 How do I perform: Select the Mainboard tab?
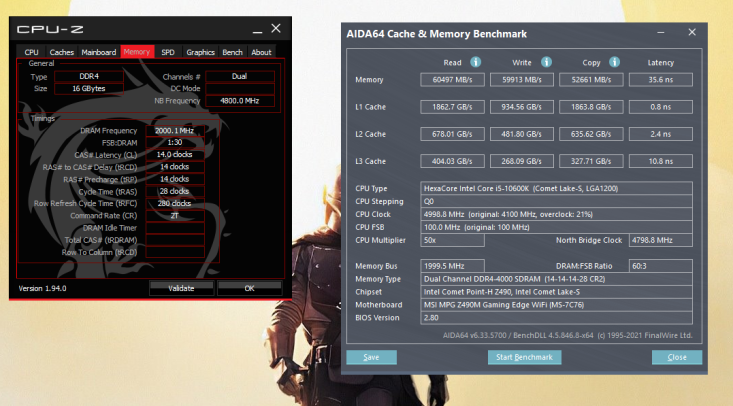pos(99,52)
